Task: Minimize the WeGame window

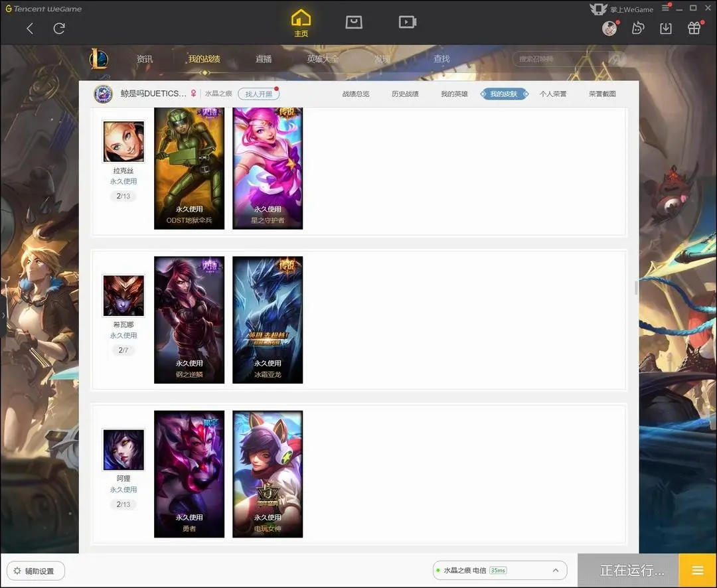Action: pyautogui.click(x=680, y=8)
